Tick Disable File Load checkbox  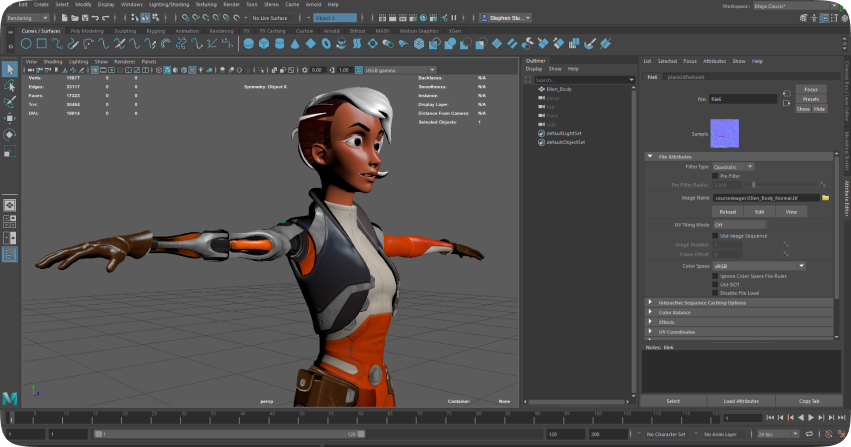click(715, 293)
